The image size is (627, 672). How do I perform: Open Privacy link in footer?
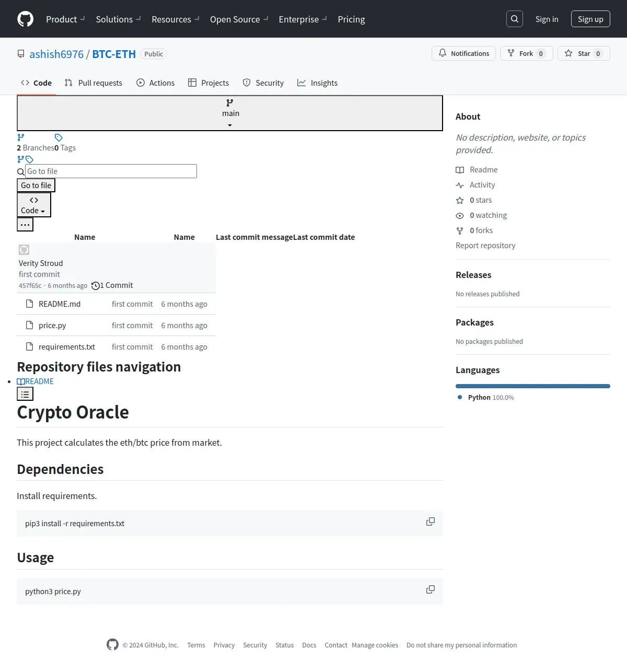click(x=224, y=645)
